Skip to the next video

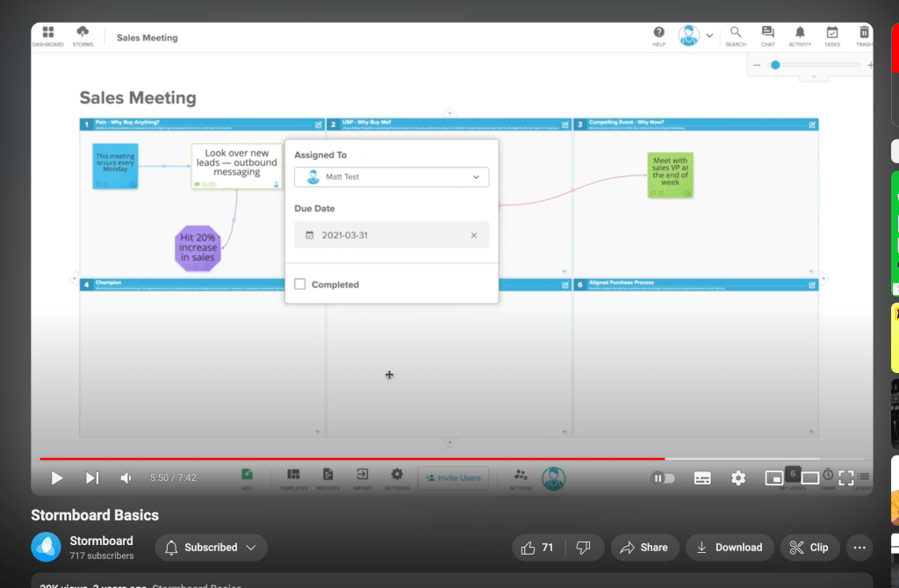click(91, 478)
